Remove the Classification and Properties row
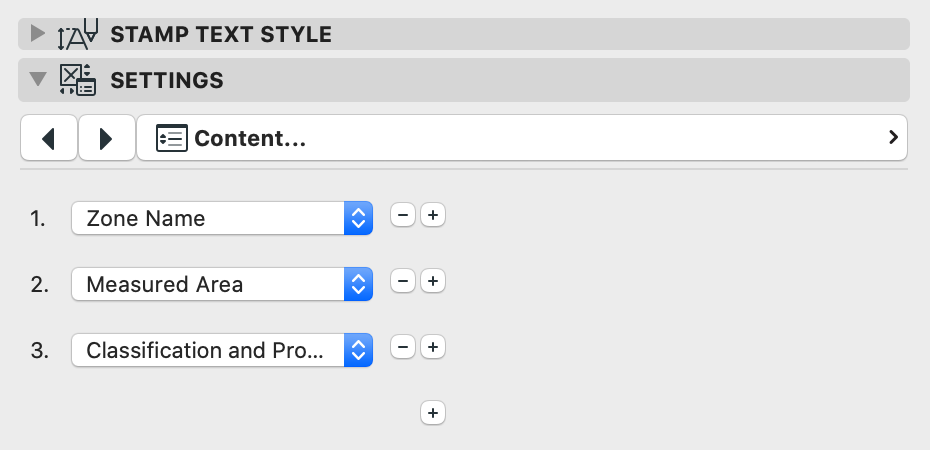 [402, 348]
